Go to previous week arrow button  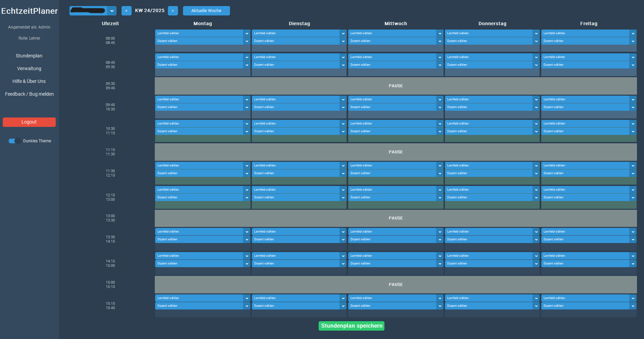(126, 11)
